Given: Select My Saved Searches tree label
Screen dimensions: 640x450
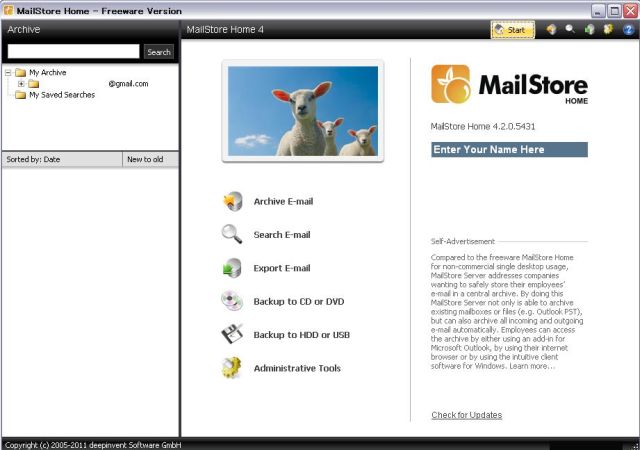Looking at the screenshot, I should coord(62,95).
